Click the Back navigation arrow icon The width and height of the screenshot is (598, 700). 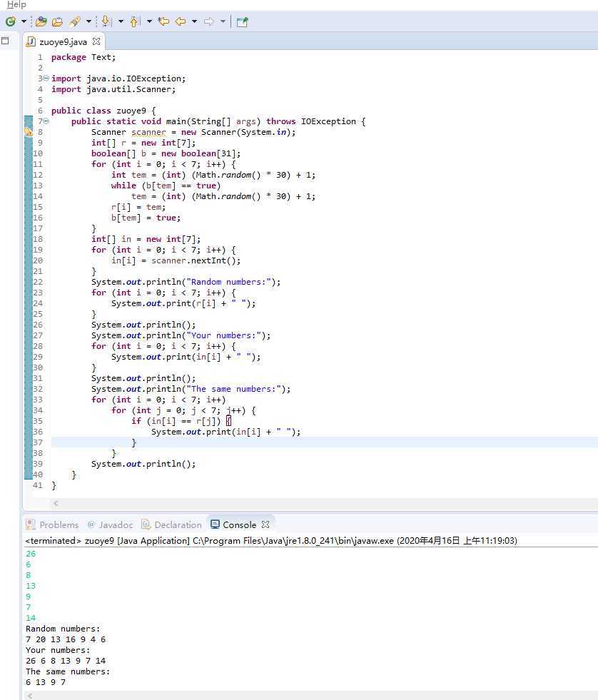pyautogui.click(x=181, y=21)
